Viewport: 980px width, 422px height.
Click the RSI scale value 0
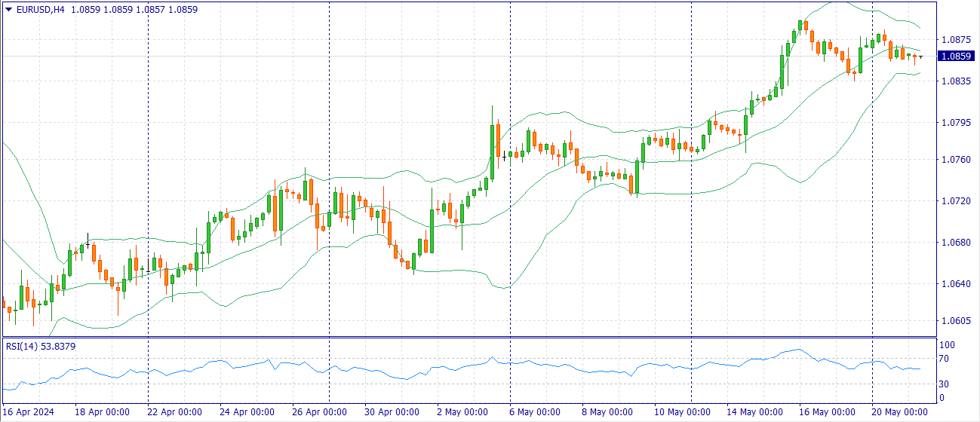(x=942, y=398)
